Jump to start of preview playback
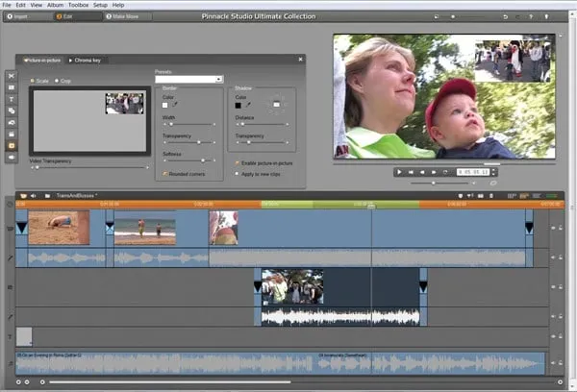 (412, 172)
